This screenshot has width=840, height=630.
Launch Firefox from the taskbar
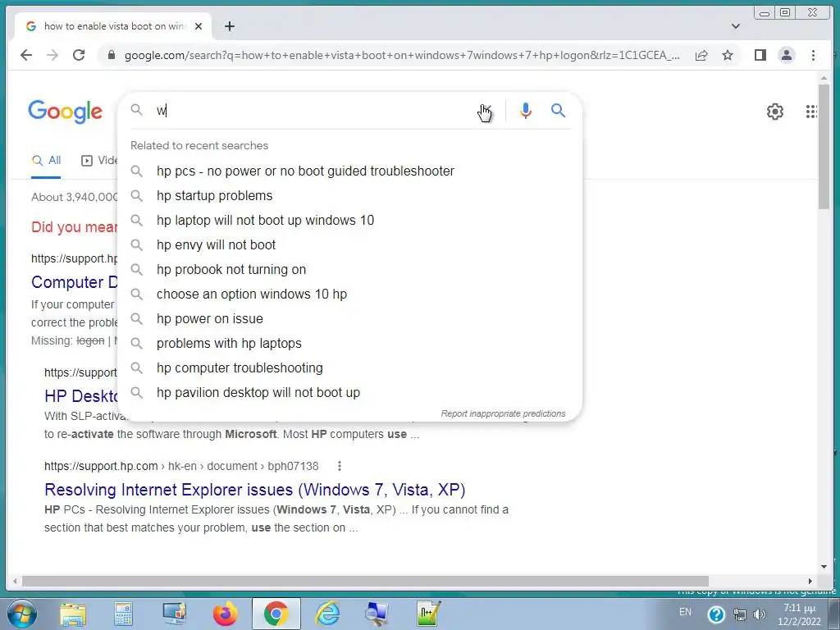point(225,614)
